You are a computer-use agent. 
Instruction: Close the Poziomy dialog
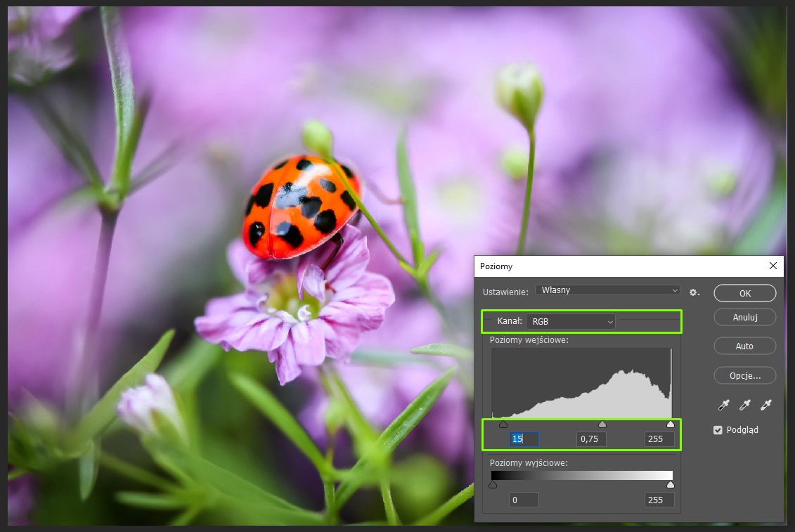(773, 266)
